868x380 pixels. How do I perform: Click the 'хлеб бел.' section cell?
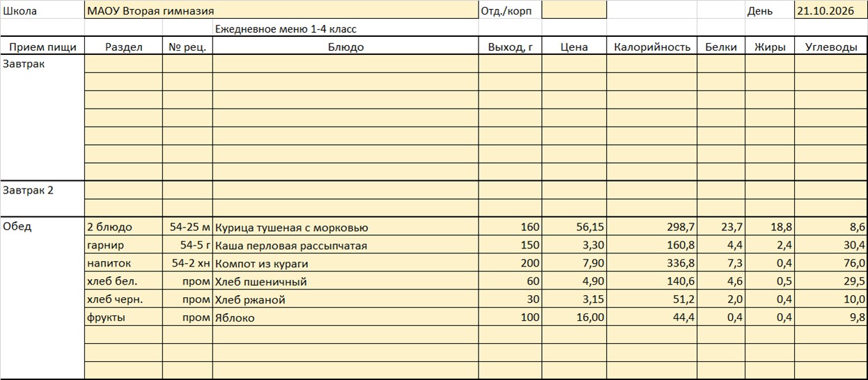124,281
